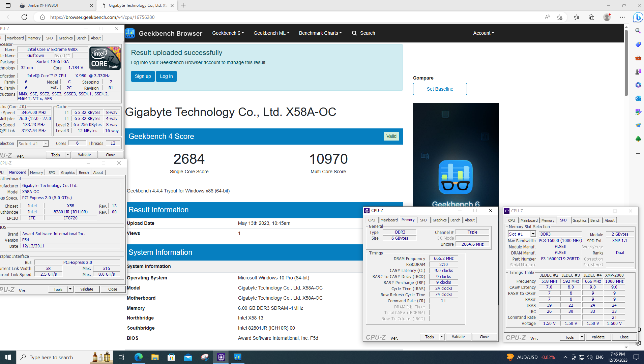Open Collections icon in browser toolbar
The width and height of the screenshot is (644, 364).
tap(591, 17)
